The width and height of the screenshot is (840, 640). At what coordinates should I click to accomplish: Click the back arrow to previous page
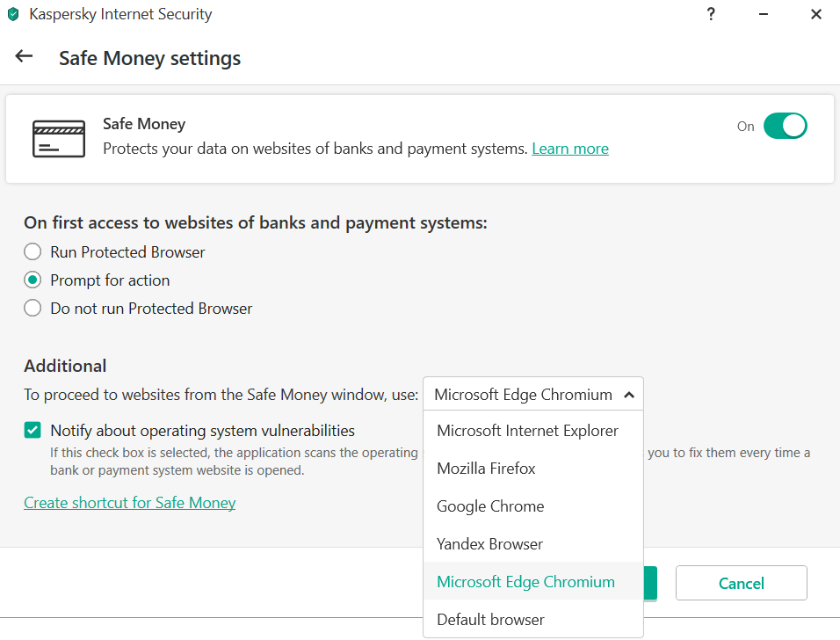[x=24, y=56]
